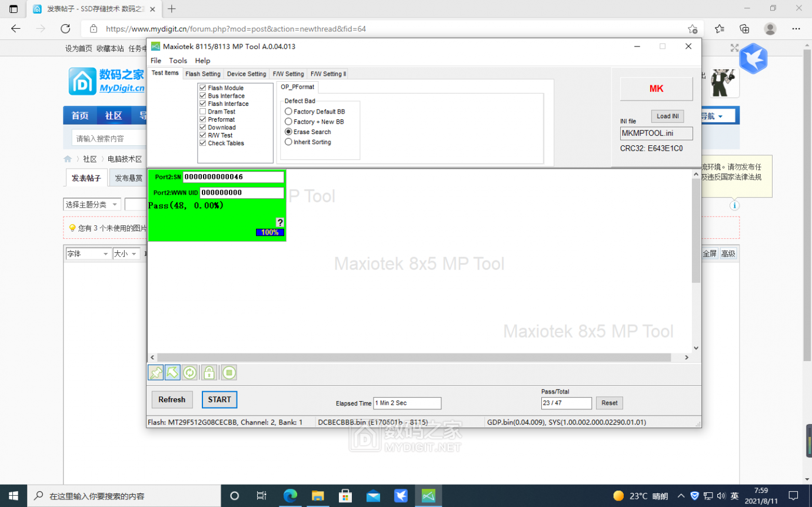Image resolution: width=812 pixels, height=507 pixels.
Task: Toggle the Download checkbox
Action: [x=202, y=128]
